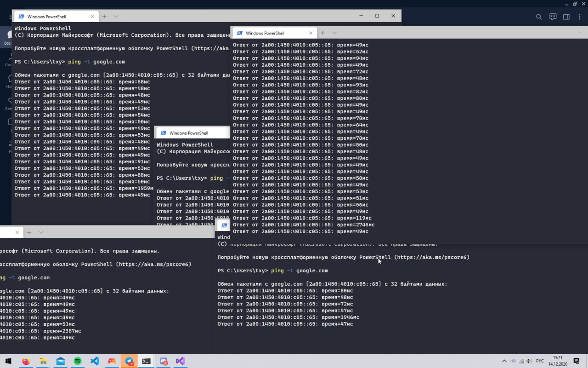
Task: Click the line with время=88мс in top-left window
Action: (82, 175)
